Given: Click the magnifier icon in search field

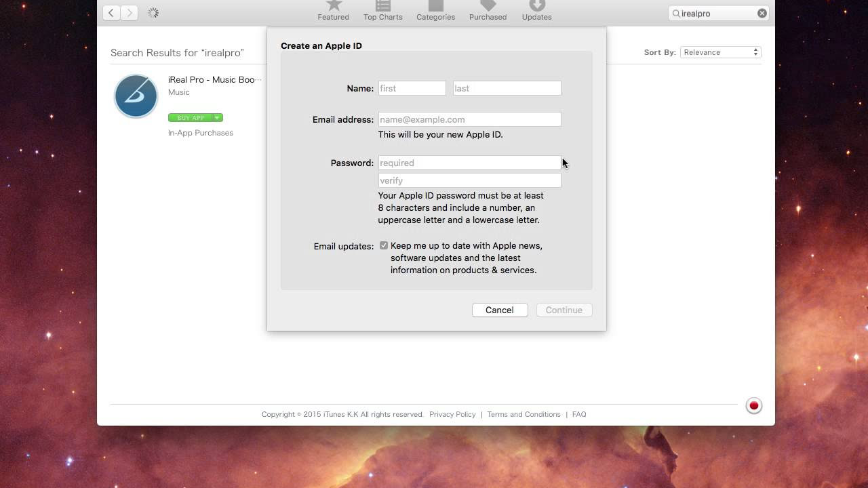Looking at the screenshot, I should (x=676, y=14).
